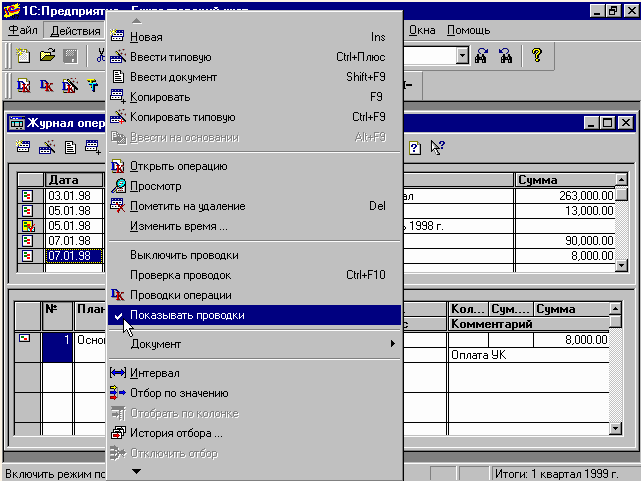Open 'История отбора ...' from the menu
Screen dimensions: 641x481
pos(176,433)
